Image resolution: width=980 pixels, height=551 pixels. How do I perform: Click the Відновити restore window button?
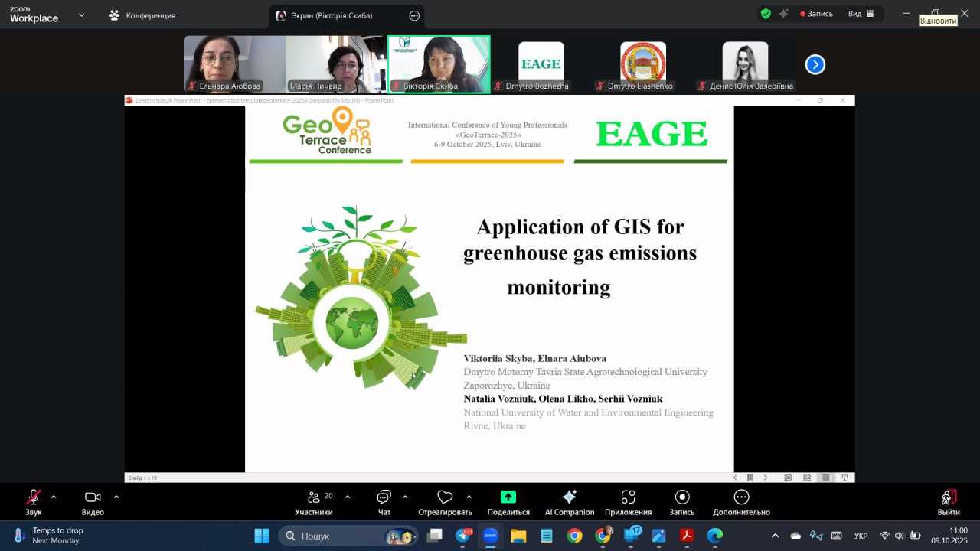click(935, 14)
